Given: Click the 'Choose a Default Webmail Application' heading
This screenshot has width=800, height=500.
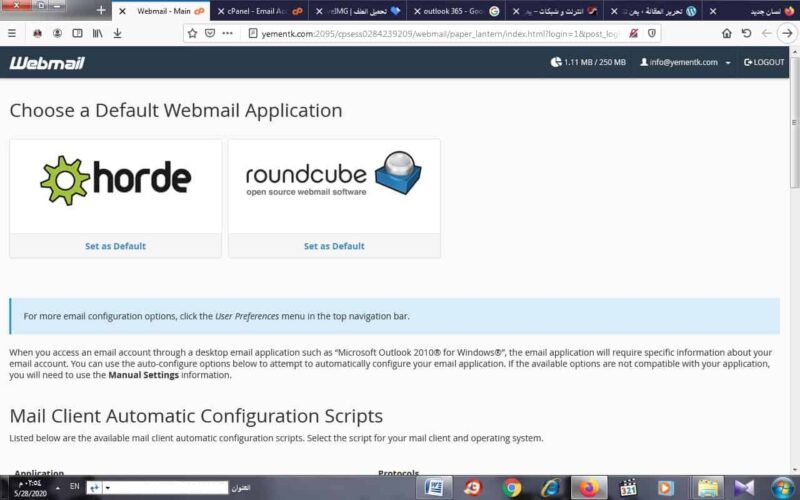Looking at the screenshot, I should point(176,110).
